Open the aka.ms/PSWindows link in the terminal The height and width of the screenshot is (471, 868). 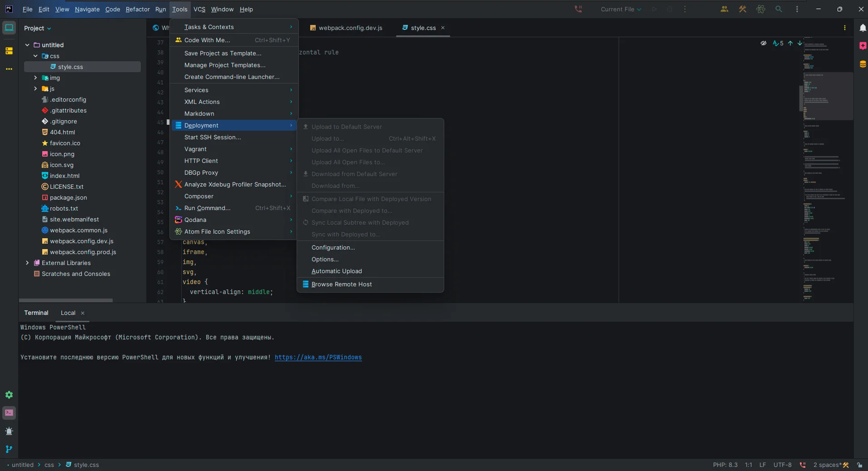(318, 358)
